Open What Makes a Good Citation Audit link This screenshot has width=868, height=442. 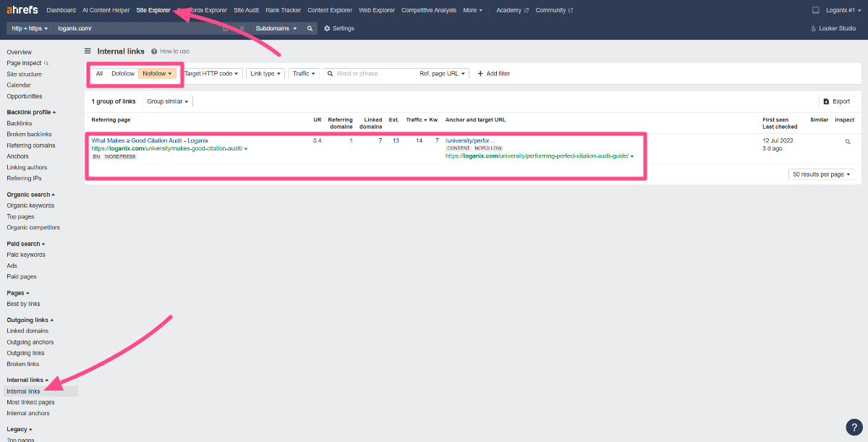(x=150, y=140)
